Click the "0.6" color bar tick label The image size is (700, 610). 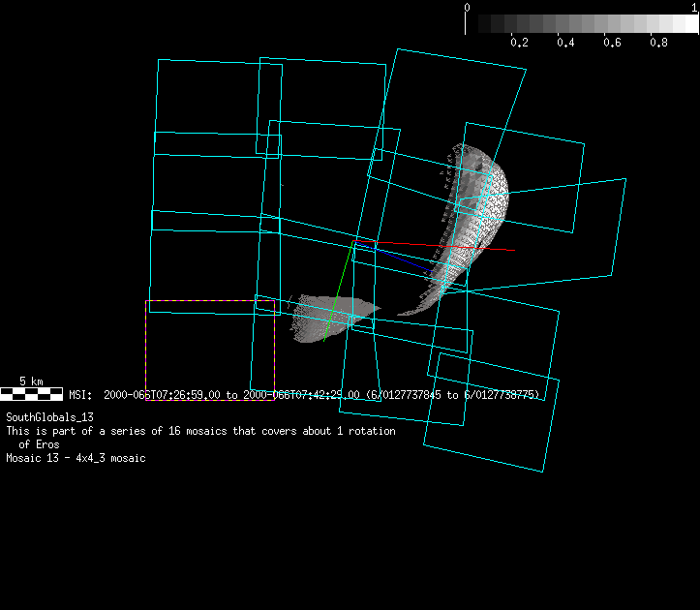point(612,43)
